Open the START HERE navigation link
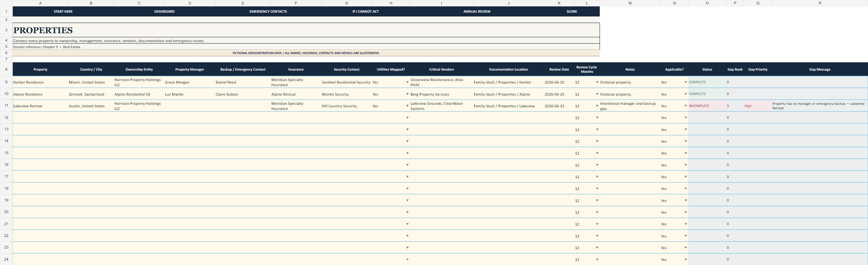 point(63,11)
